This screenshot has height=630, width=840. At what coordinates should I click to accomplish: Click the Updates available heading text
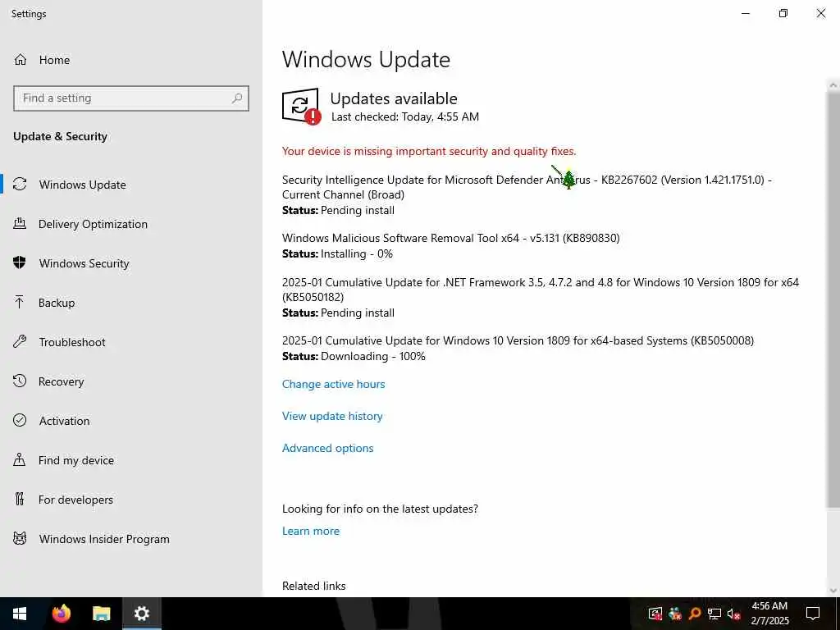[394, 98]
